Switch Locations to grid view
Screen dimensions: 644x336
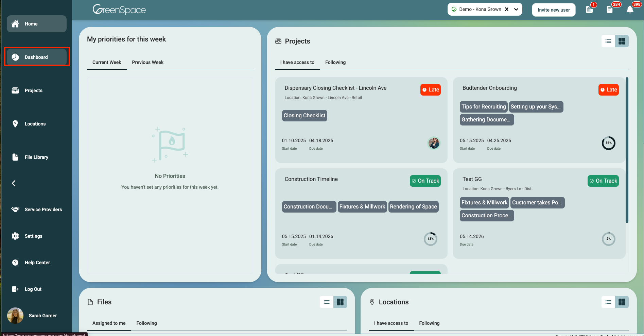click(x=622, y=302)
